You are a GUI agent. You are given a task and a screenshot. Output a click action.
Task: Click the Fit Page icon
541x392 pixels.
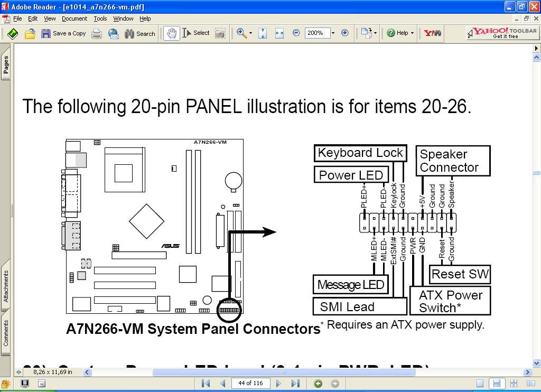pos(263,33)
